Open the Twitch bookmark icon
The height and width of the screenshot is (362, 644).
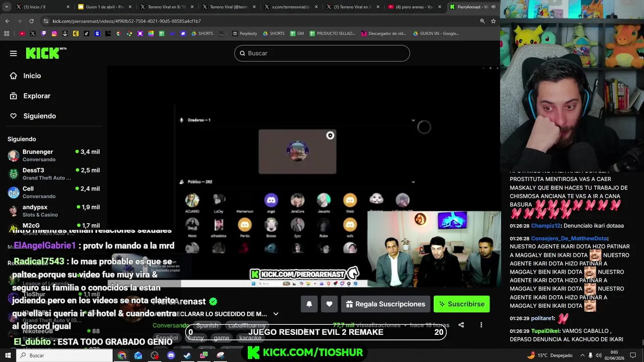click(x=43, y=34)
